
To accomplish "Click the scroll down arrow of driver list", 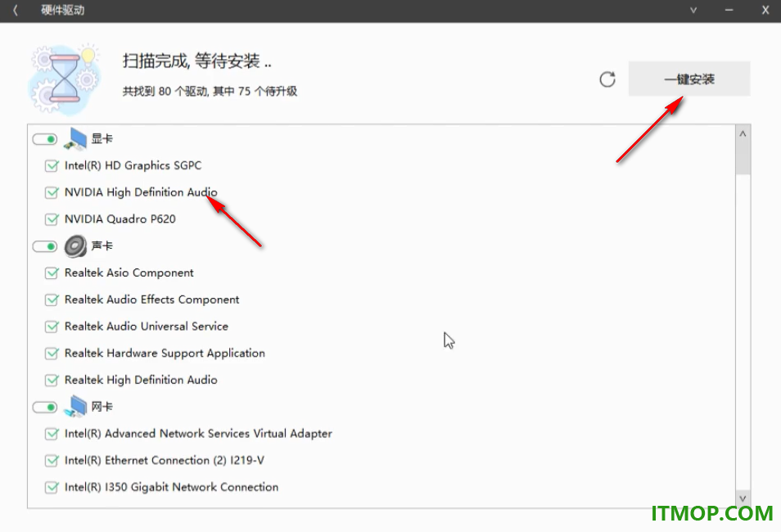I will point(743,498).
